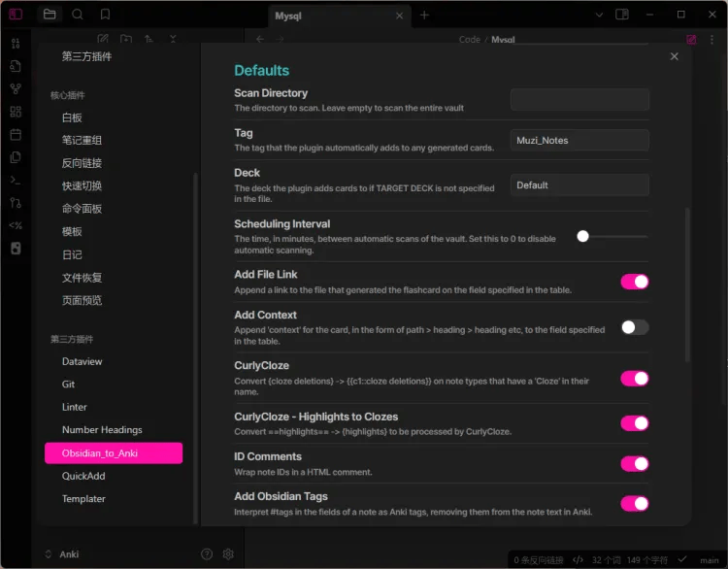Click the new folder icon
The width and height of the screenshot is (728, 569).
(x=126, y=39)
